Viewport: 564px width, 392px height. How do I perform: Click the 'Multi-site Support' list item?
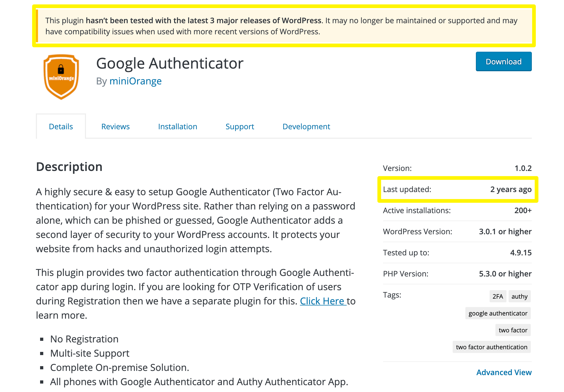pos(90,353)
